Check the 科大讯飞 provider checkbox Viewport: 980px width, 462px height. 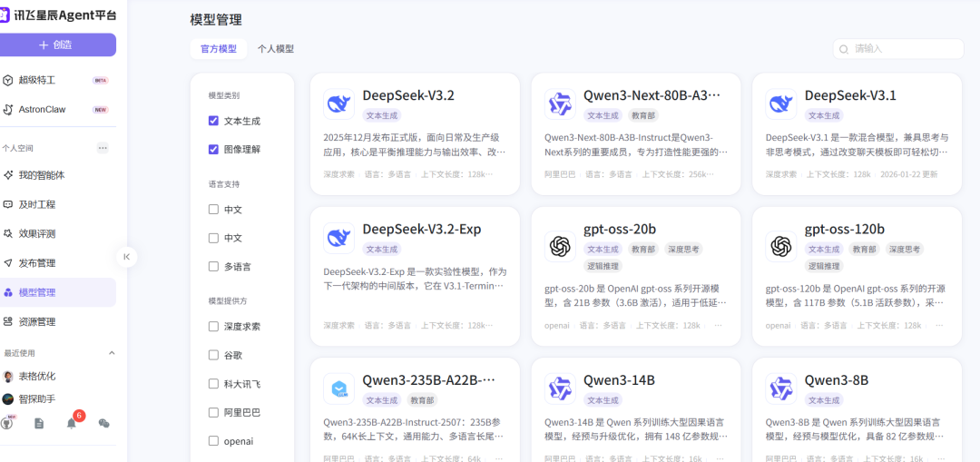(x=214, y=384)
